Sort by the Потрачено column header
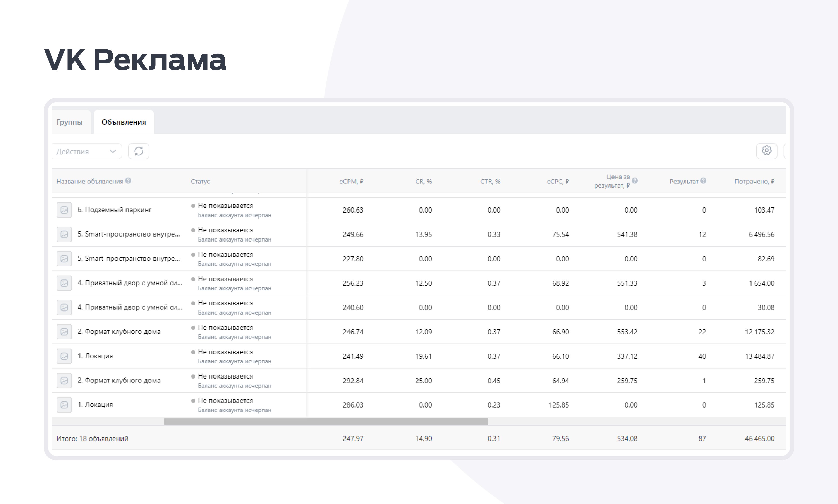The width and height of the screenshot is (838, 504). [754, 181]
